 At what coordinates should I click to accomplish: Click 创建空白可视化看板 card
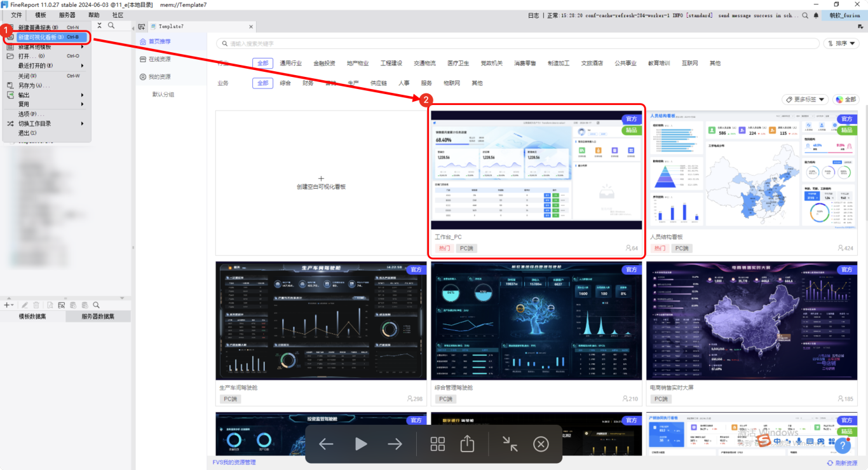click(321, 183)
